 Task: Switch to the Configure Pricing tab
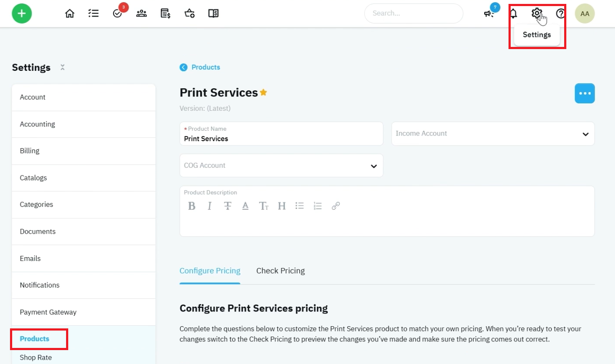pyautogui.click(x=210, y=271)
